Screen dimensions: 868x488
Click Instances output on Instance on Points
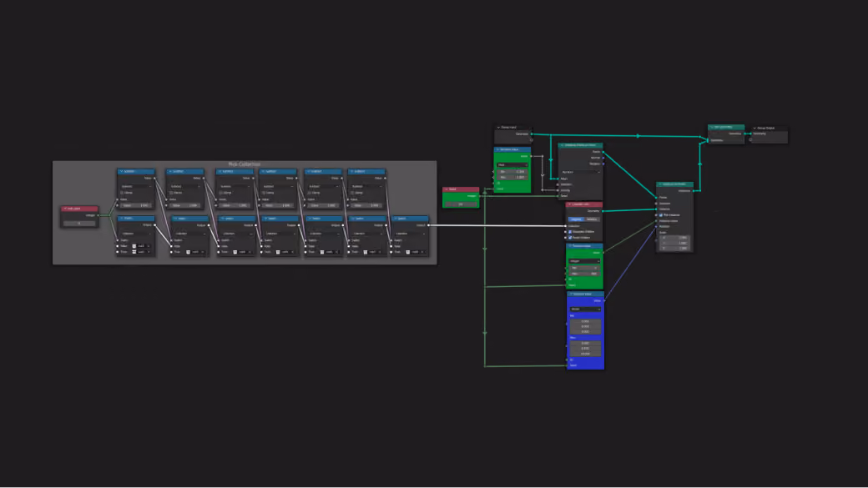click(693, 191)
